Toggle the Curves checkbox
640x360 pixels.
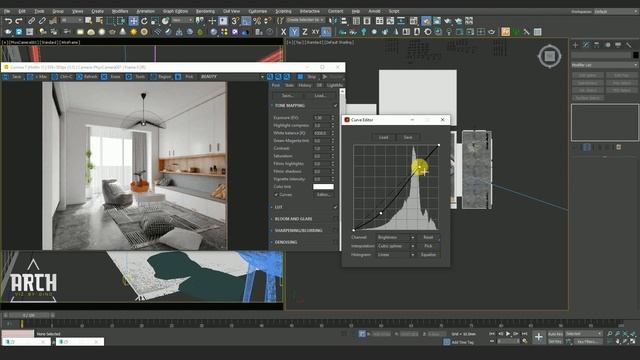(x=276, y=195)
